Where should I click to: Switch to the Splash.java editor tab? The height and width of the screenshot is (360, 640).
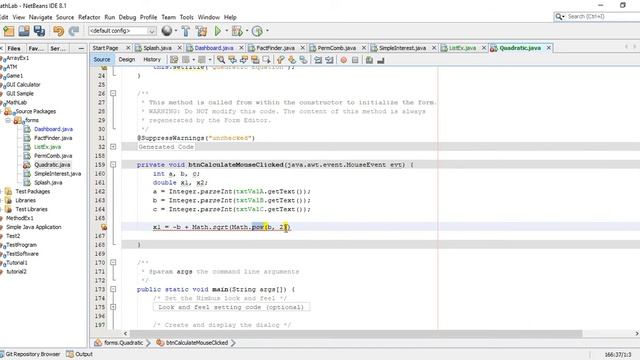pos(157,48)
